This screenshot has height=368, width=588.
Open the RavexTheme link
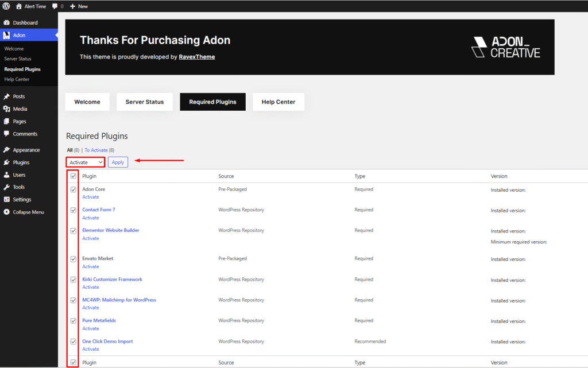point(197,57)
